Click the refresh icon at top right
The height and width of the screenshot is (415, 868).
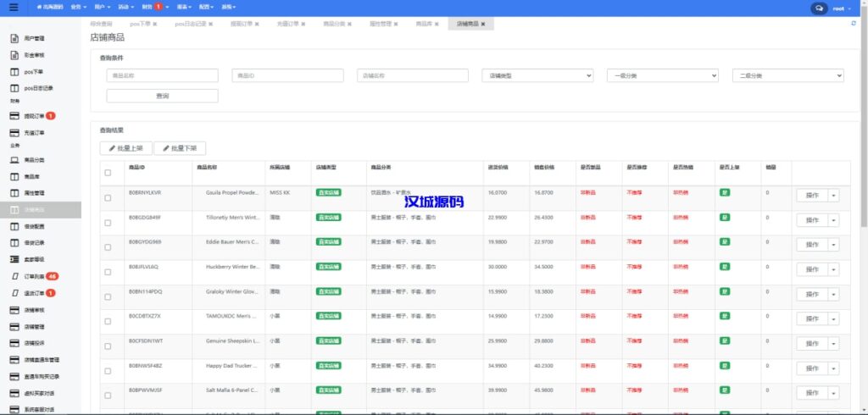(854, 24)
